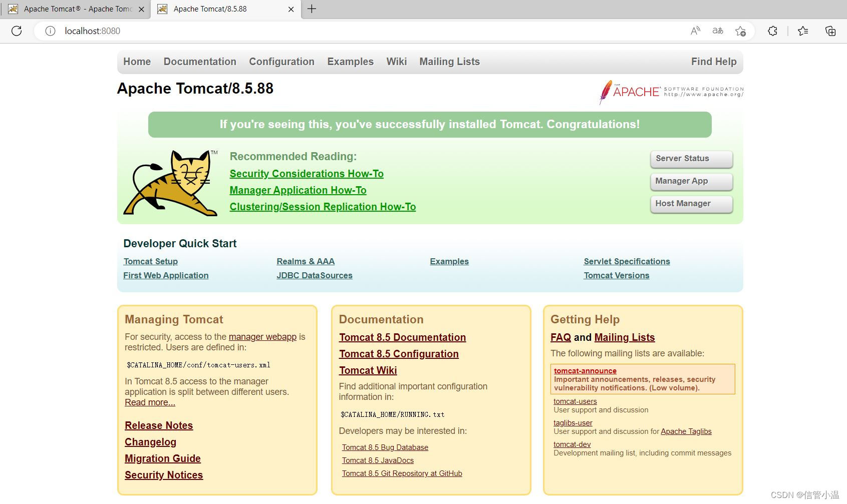This screenshot has width=847, height=504.
Task: Click the Apache Tomcat/8.5.88 page heading
Action: (x=195, y=89)
